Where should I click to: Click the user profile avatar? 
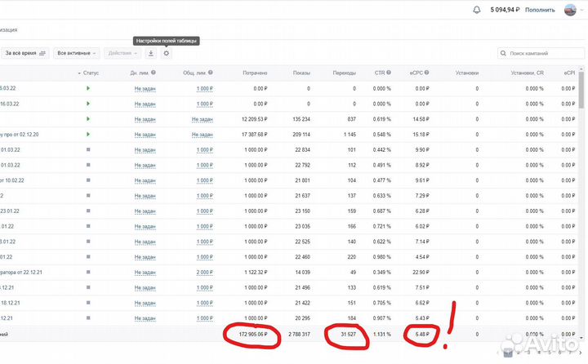point(570,10)
